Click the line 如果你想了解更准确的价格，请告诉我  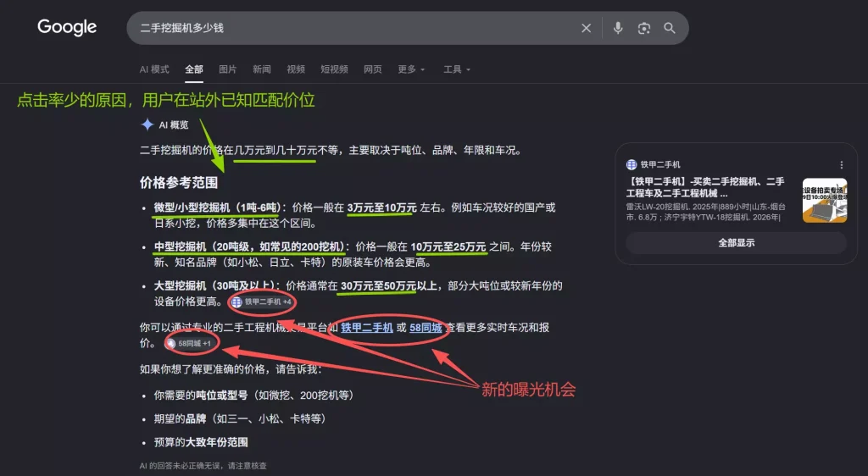point(231,368)
